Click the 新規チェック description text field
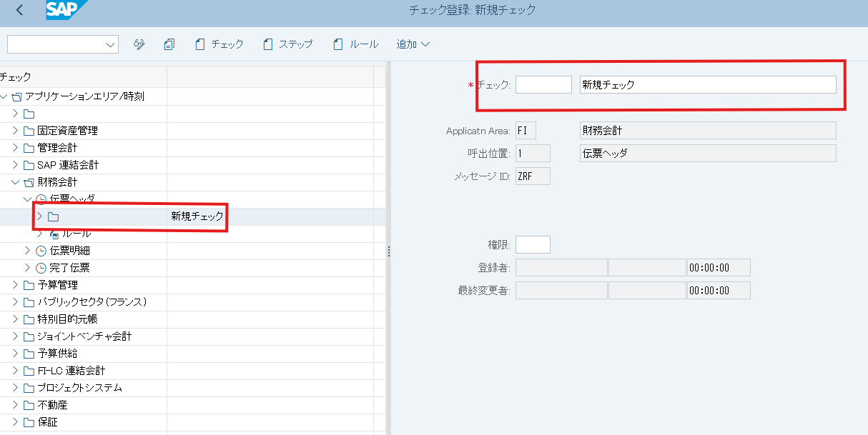This screenshot has height=435, width=868. tap(707, 84)
